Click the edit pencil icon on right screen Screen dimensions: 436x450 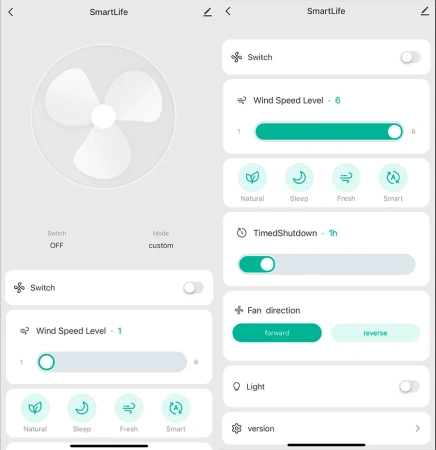coord(425,11)
